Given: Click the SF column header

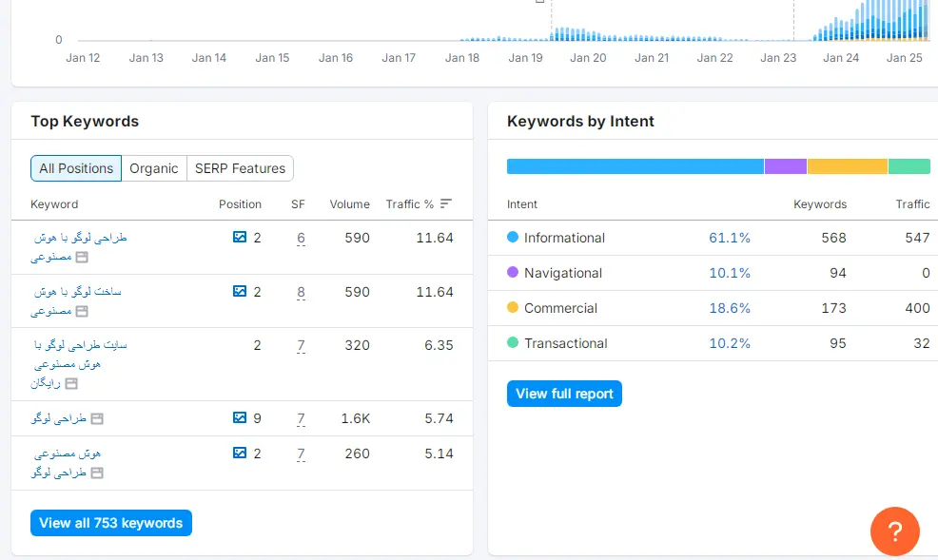Looking at the screenshot, I should 298,204.
